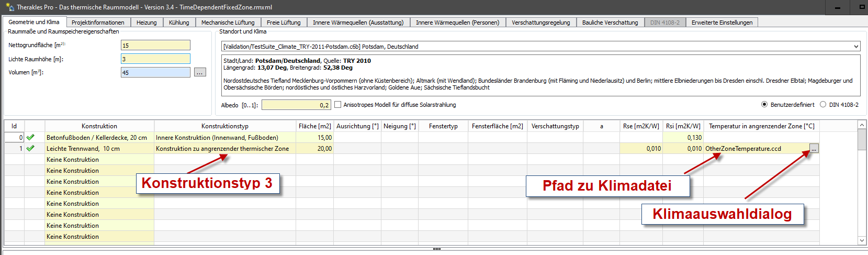Click the Neigung [°] column header
Viewport: 868px width, 255px height.
tap(400, 126)
